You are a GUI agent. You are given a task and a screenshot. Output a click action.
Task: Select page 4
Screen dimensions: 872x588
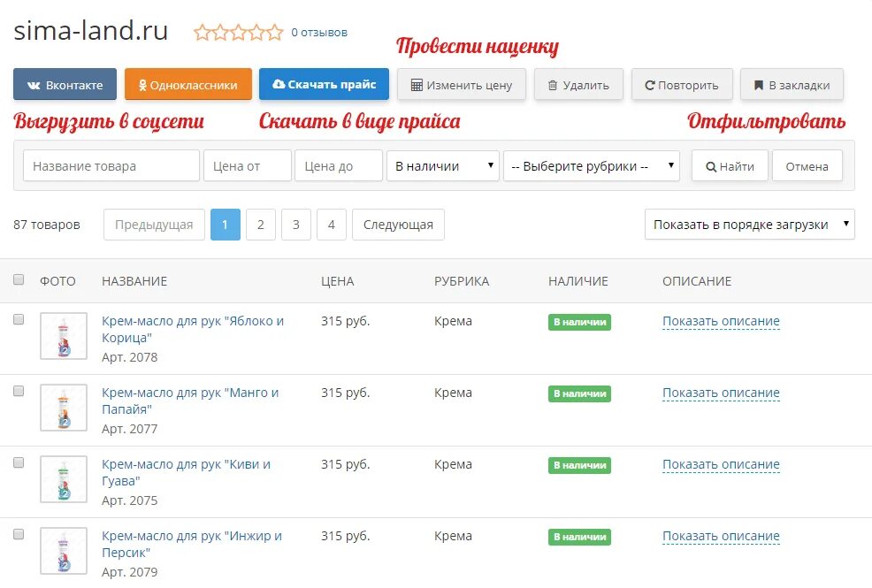[x=332, y=225]
